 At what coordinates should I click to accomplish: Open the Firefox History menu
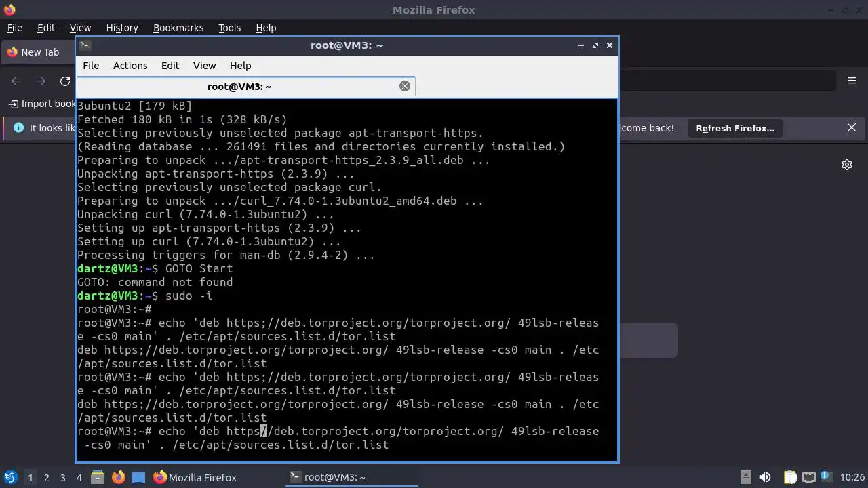[x=122, y=28]
